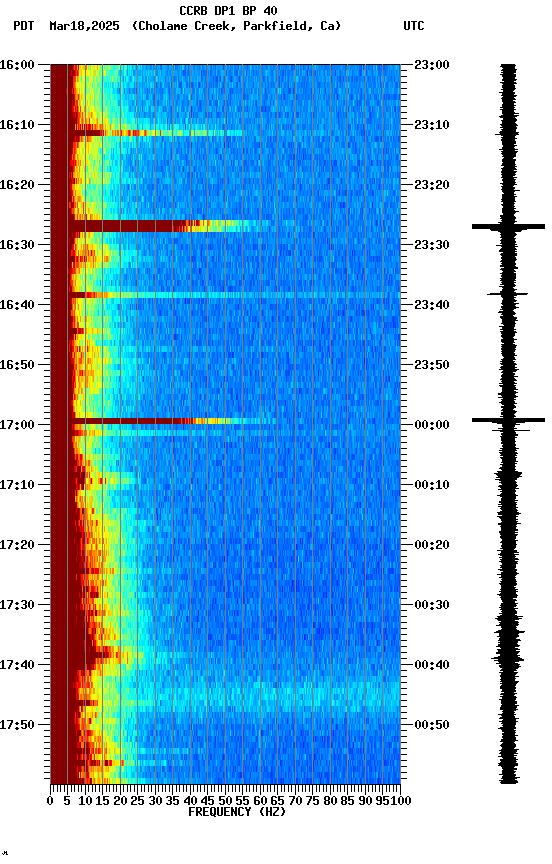The width and height of the screenshot is (552, 864).
Task: Click the 00:10 UTC time label
Action: pyautogui.click(x=432, y=485)
